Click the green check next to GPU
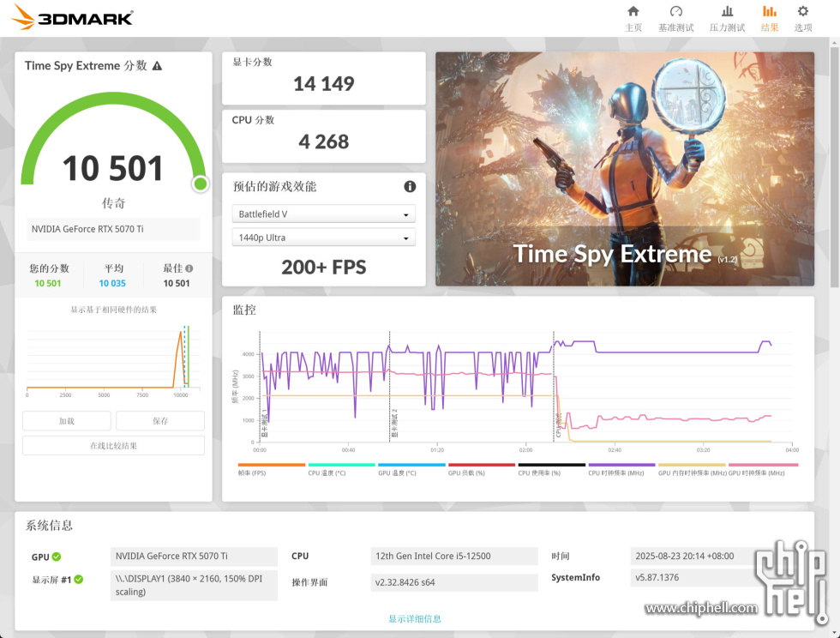This screenshot has height=638, width=840. tap(57, 557)
